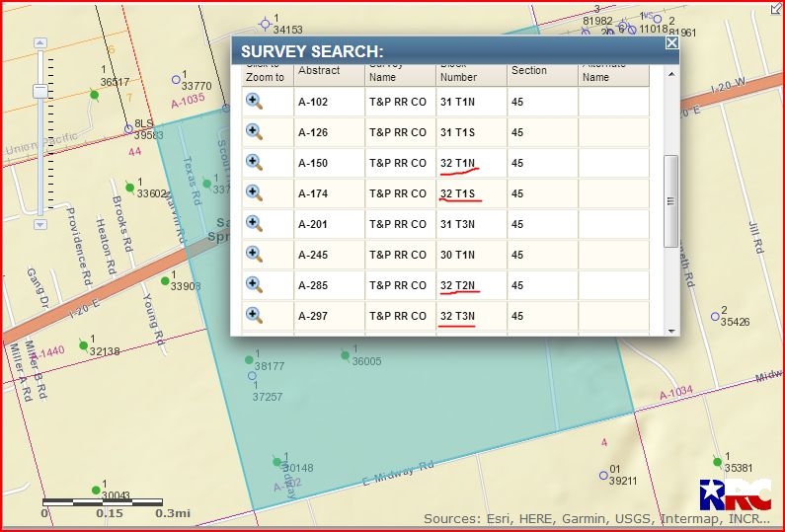This screenshot has width=785, height=532.
Task: Click the Abstract column header
Action: pyautogui.click(x=329, y=76)
